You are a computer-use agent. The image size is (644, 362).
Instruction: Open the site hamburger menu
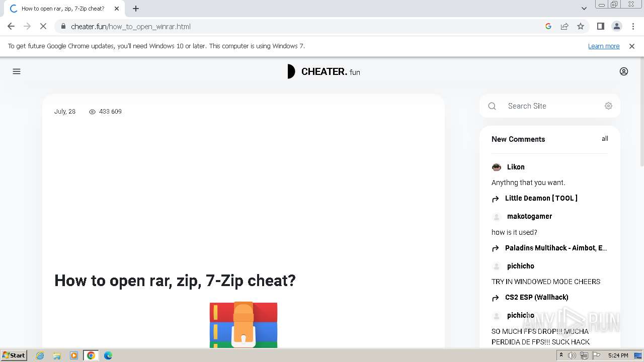(x=17, y=71)
